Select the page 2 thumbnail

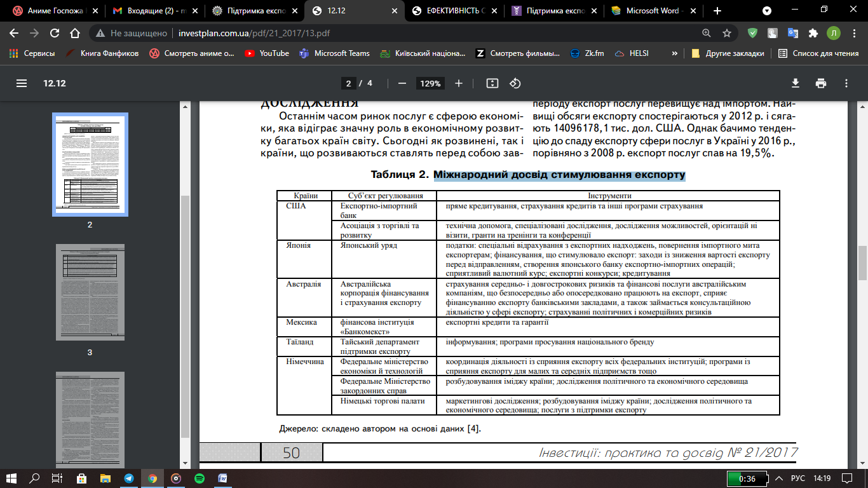[90, 164]
